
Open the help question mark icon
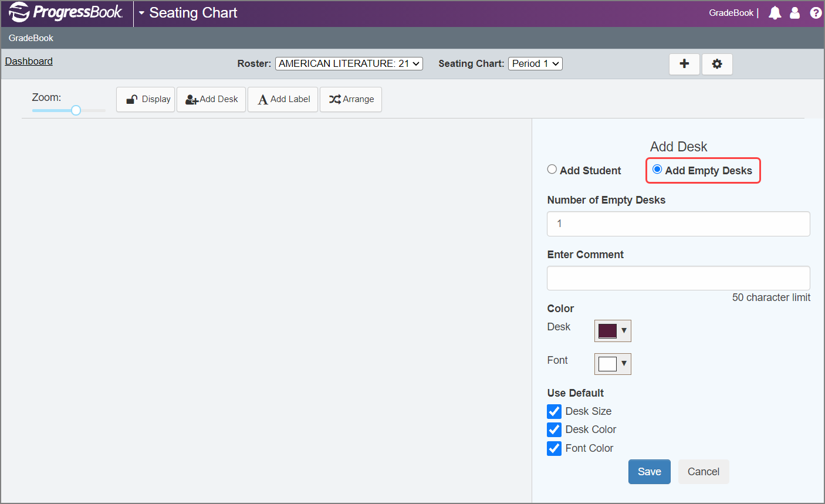tap(816, 13)
